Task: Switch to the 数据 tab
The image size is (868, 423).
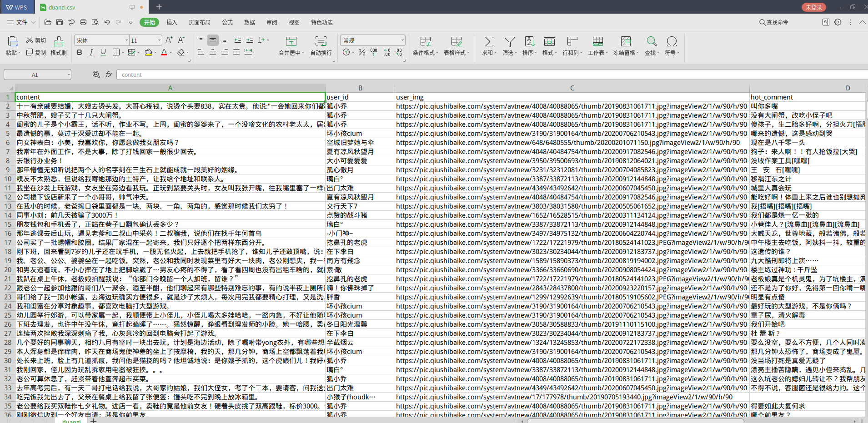Action: (250, 22)
